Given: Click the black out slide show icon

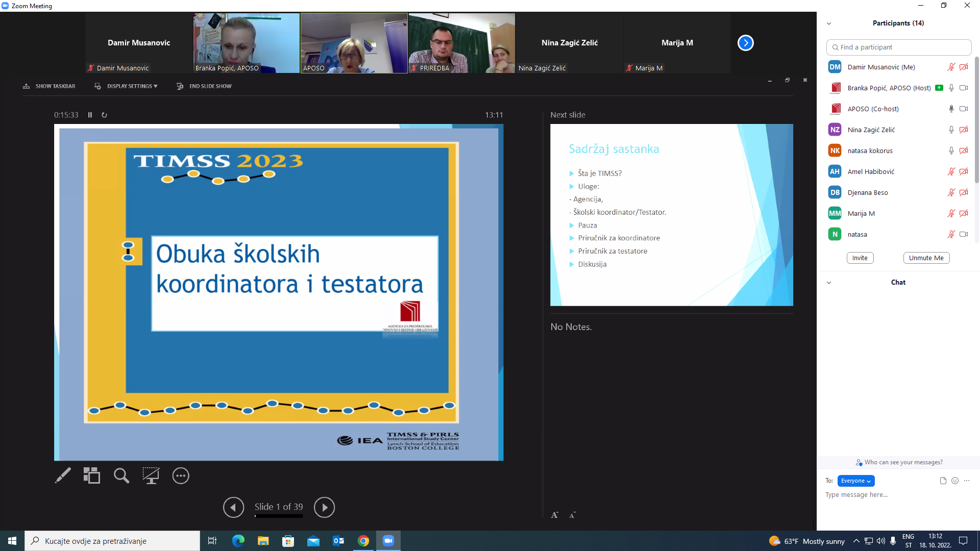Looking at the screenshot, I should tap(151, 475).
